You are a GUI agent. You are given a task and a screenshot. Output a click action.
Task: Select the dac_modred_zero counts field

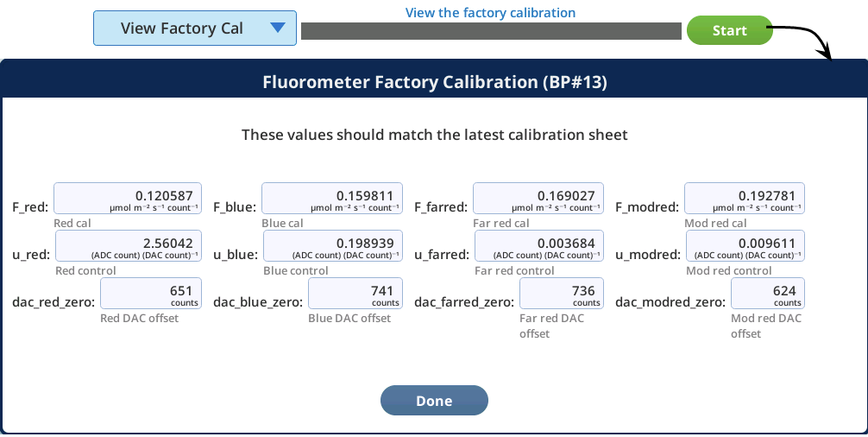768,294
